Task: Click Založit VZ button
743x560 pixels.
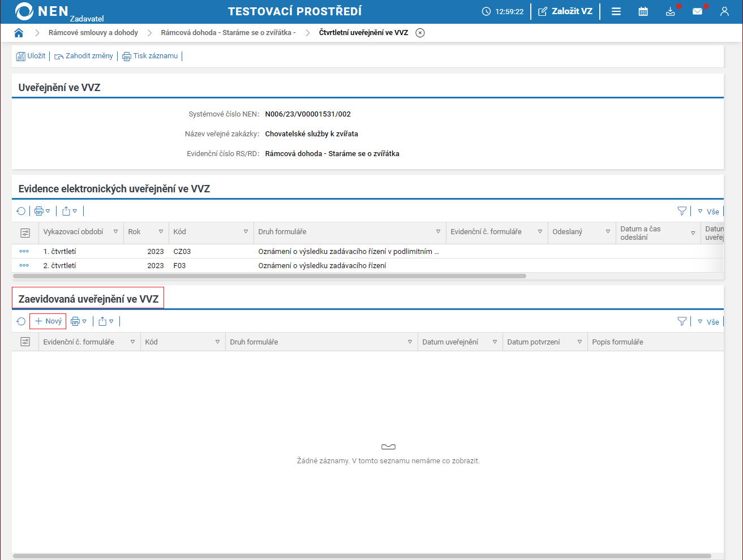Action: (565, 11)
